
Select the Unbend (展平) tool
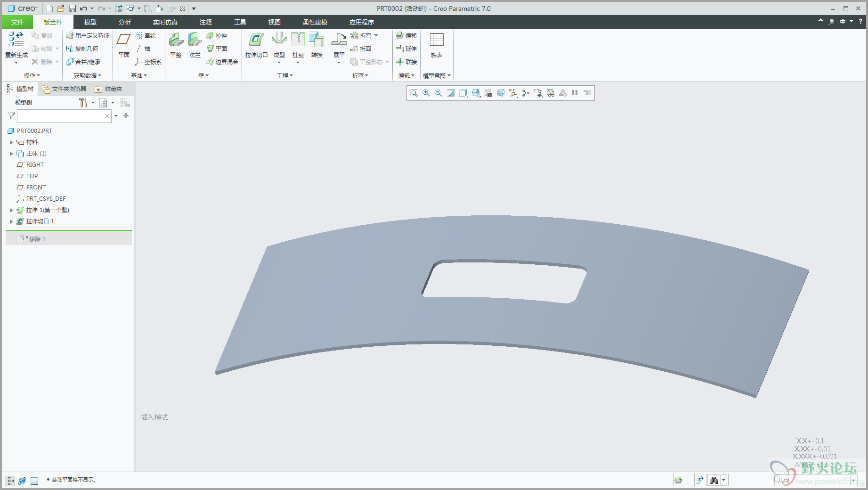[339, 48]
